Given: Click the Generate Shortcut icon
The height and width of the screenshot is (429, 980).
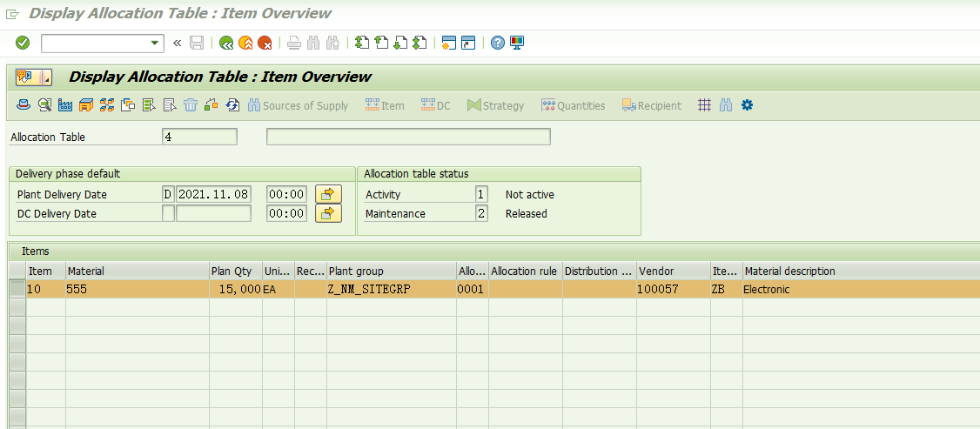Looking at the screenshot, I should (x=468, y=44).
